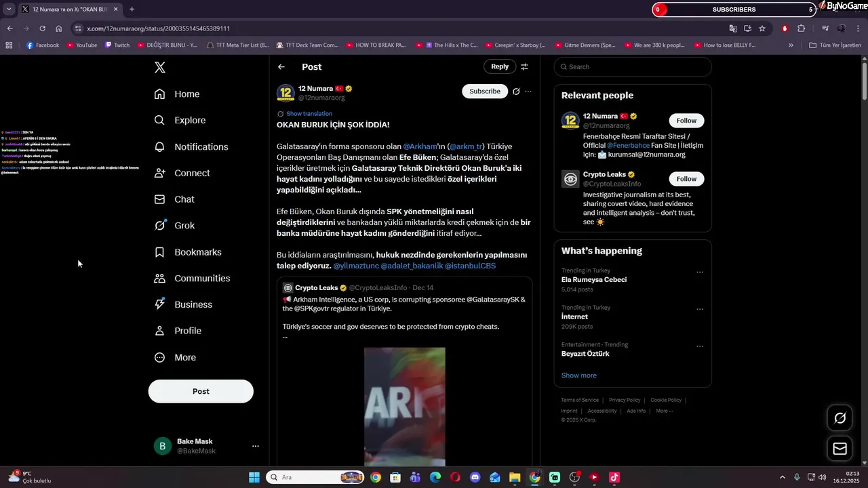The height and width of the screenshot is (488, 868).
Task: Open @Fenerbahce link in 12 Numara bio
Action: tap(628, 145)
